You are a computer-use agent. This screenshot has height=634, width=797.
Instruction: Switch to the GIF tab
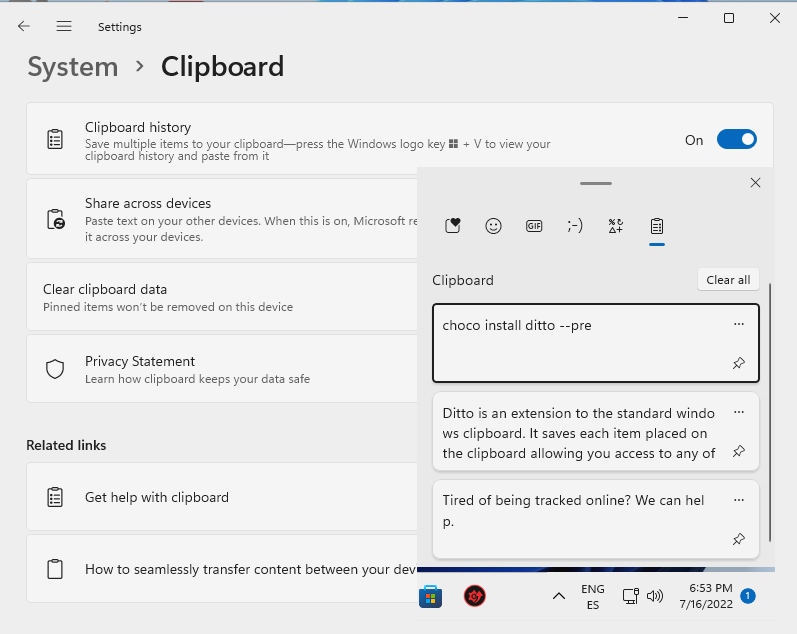[x=534, y=226]
